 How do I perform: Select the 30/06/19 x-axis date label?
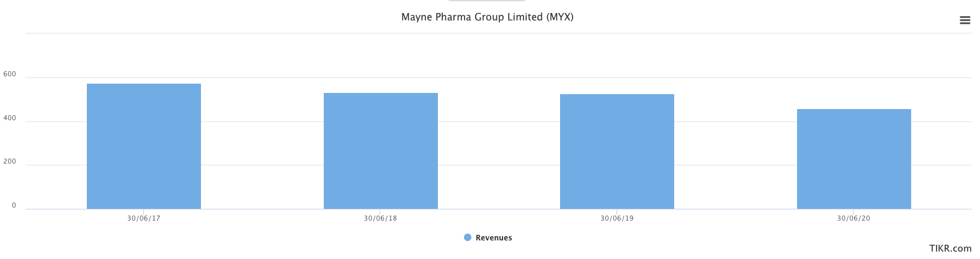pos(617,219)
